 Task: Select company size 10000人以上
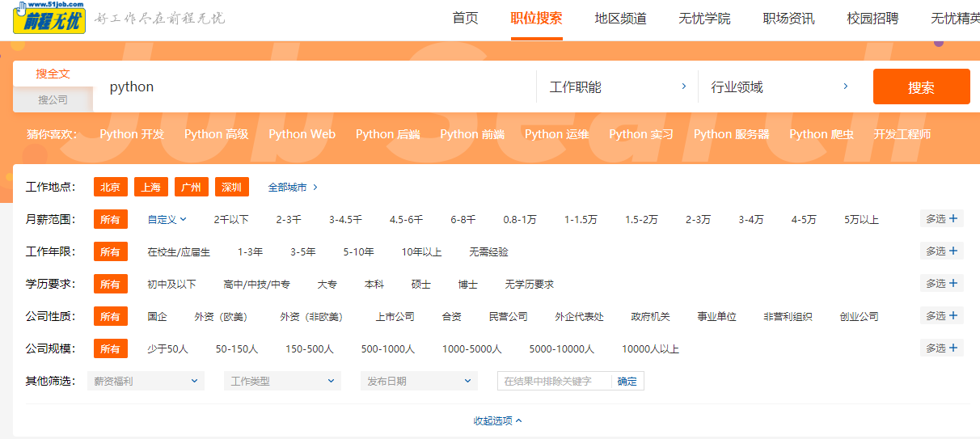pos(650,348)
